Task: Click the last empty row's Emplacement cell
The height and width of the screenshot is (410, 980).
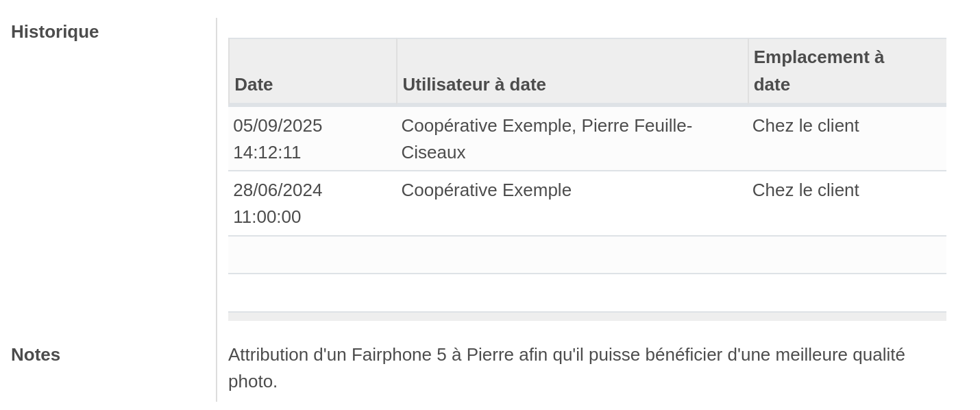Action: [x=846, y=293]
